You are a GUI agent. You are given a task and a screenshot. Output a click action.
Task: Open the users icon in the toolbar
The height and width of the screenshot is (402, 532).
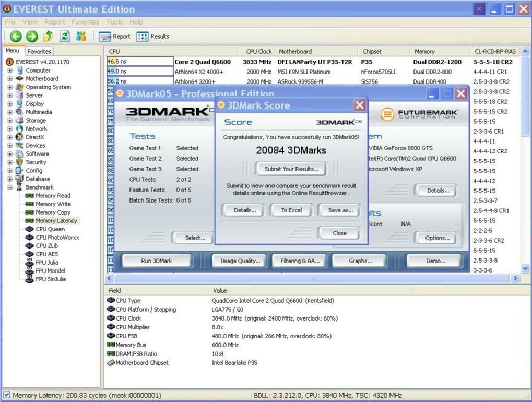coord(81,36)
